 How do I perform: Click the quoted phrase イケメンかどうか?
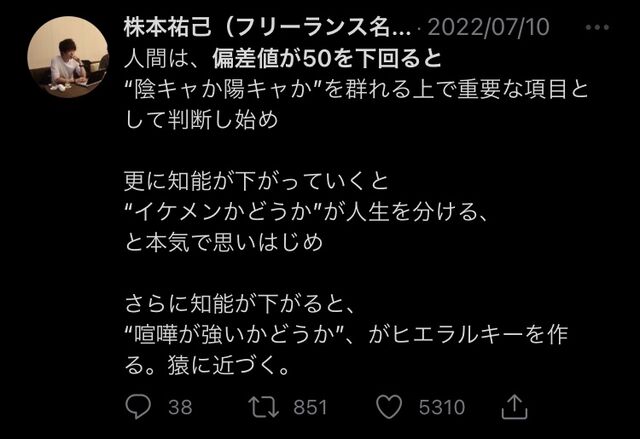(x=223, y=212)
